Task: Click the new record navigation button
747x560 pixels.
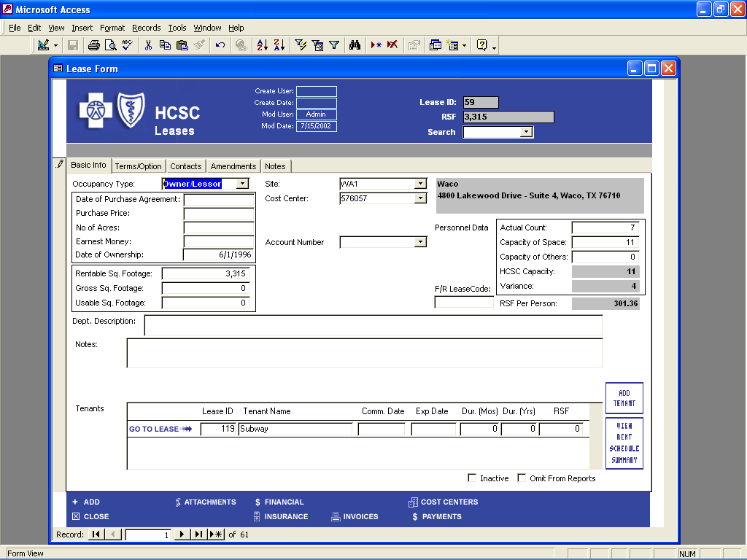Action: (x=216, y=534)
